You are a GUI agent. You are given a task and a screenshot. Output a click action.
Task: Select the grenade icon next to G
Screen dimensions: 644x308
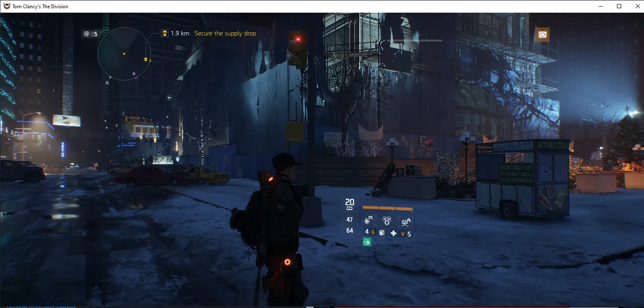coord(381,233)
